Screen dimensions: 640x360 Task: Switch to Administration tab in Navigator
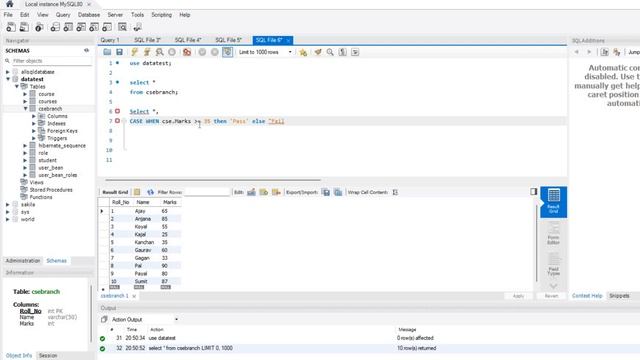point(23,260)
